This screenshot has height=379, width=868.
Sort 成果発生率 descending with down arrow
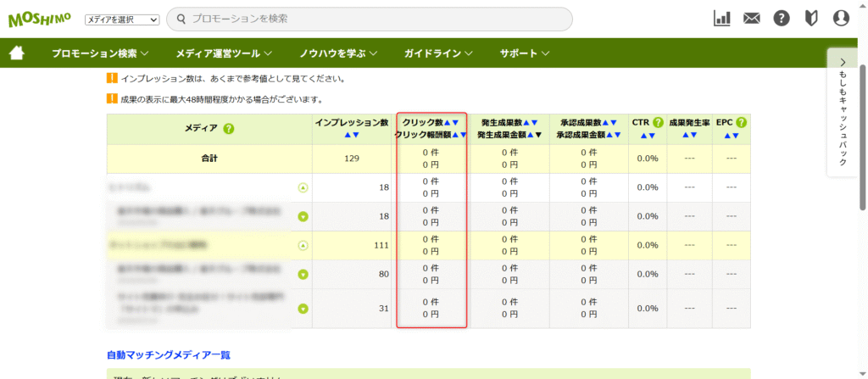pos(694,135)
